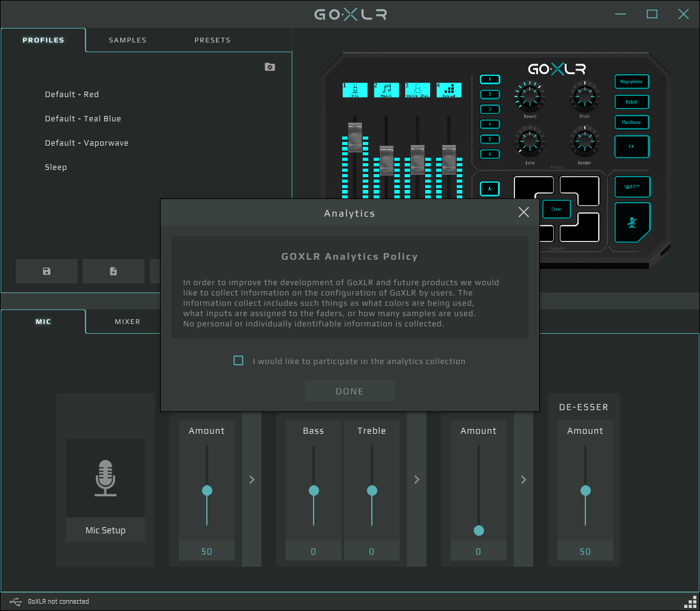700x611 pixels.
Task: Select effects preset button 4
Action: coord(490,124)
